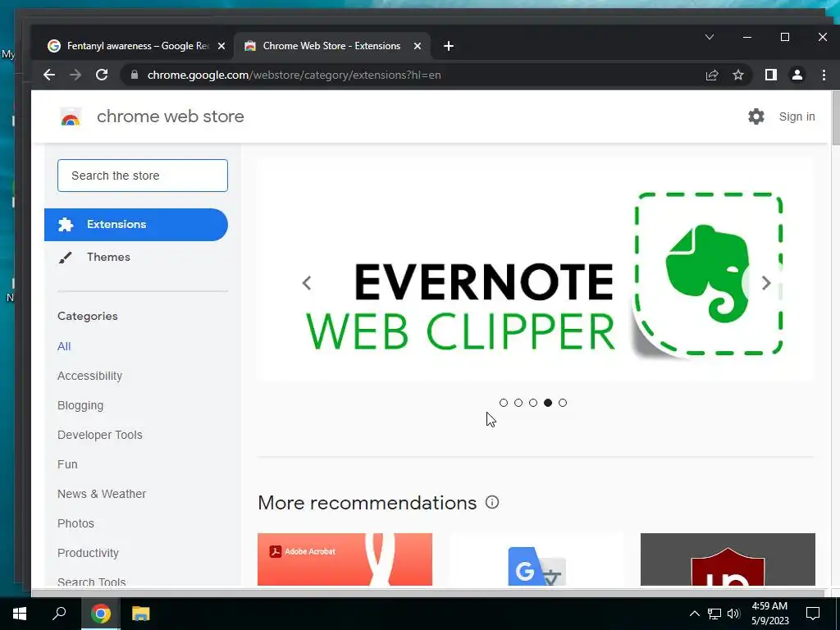The width and height of the screenshot is (840, 630).
Task: Open the Blogging category
Action: pyautogui.click(x=80, y=405)
